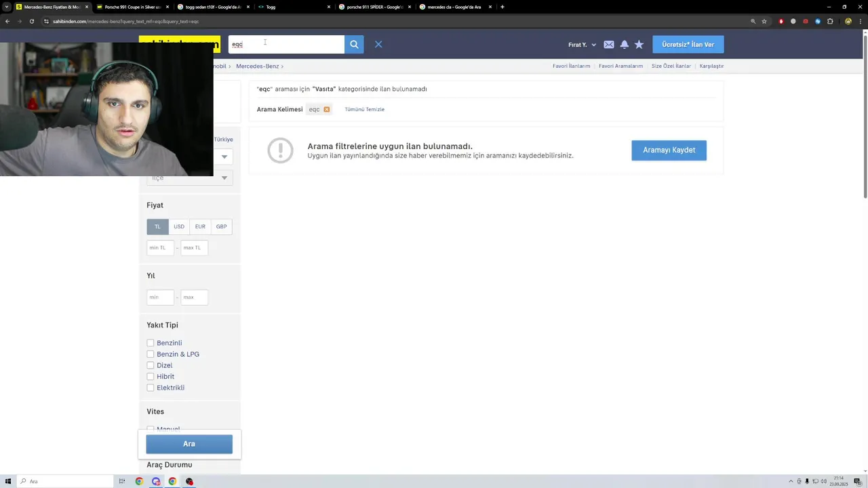The height and width of the screenshot is (488, 868).
Task: Open Task View on taskbar
Action: click(x=122, y=481)
